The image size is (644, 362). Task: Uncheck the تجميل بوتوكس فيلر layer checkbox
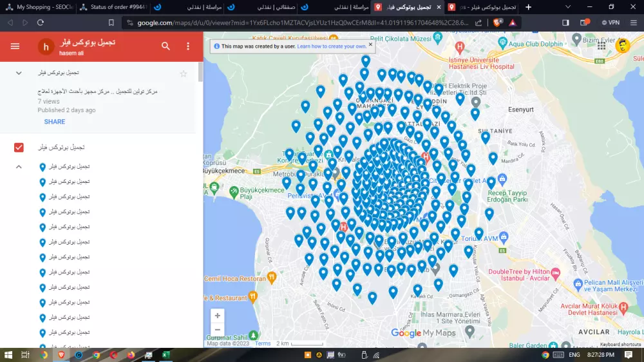tap(19, 148)
